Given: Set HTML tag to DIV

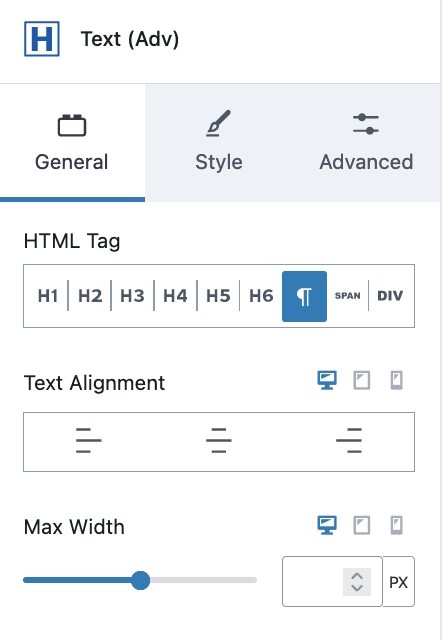Looking at the screenshot, I should [390, 296].
